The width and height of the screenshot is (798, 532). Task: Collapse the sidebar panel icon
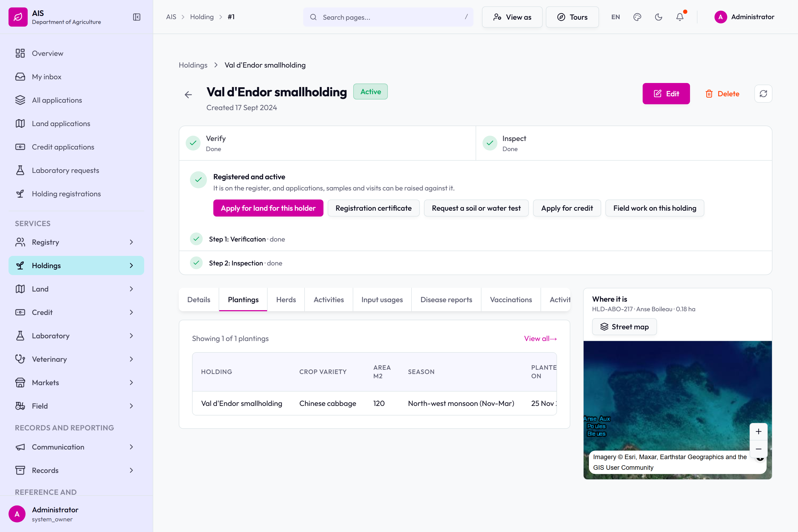coord(137,17)
